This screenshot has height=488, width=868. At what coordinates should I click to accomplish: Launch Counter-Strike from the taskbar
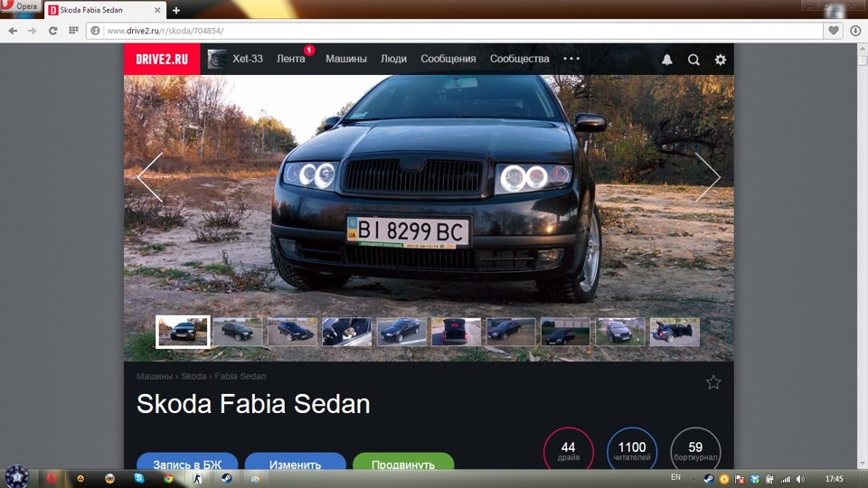click(x=197, y=479)
